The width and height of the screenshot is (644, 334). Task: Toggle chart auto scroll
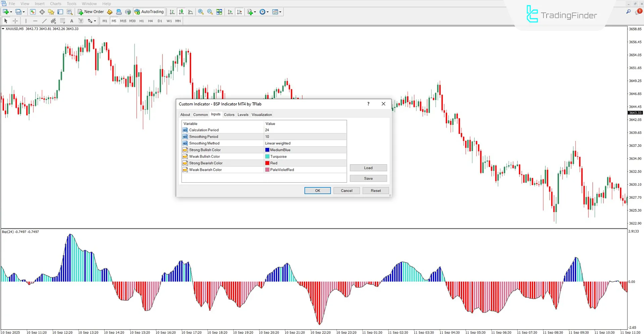(x=230, y=12)
